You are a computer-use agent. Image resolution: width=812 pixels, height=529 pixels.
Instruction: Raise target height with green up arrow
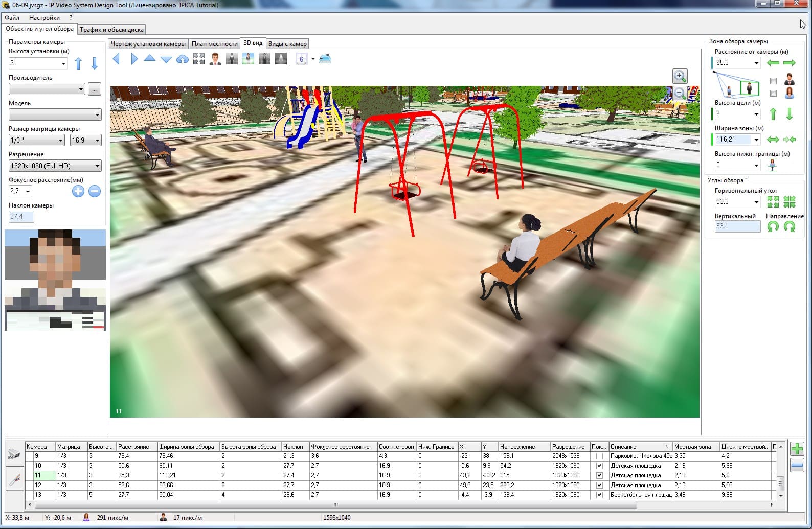pyautogui.click(x=773, y=114)
